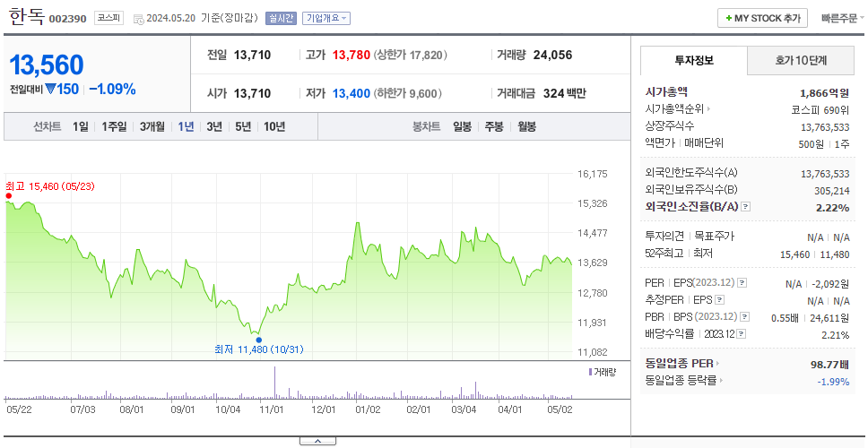Viewport: 868px width, 448px height.
Task: Click the blue 최저 11,480 chart marker dot
Action: (258, 340)
